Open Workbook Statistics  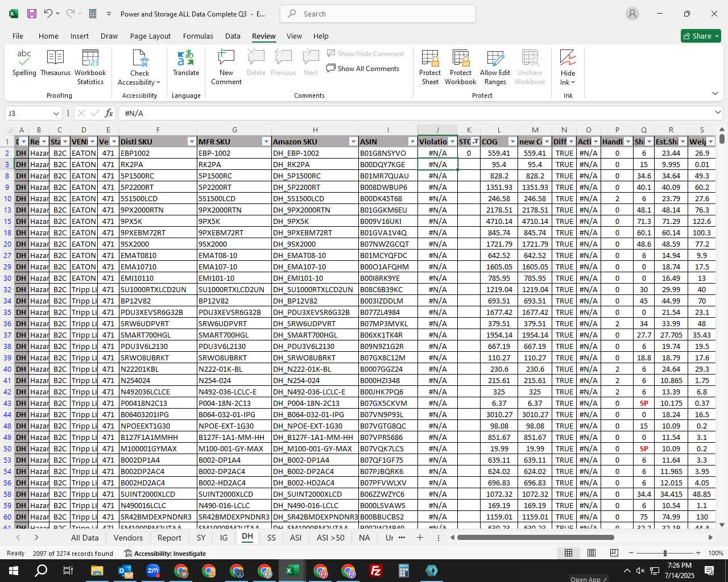(x=90, y=67)
